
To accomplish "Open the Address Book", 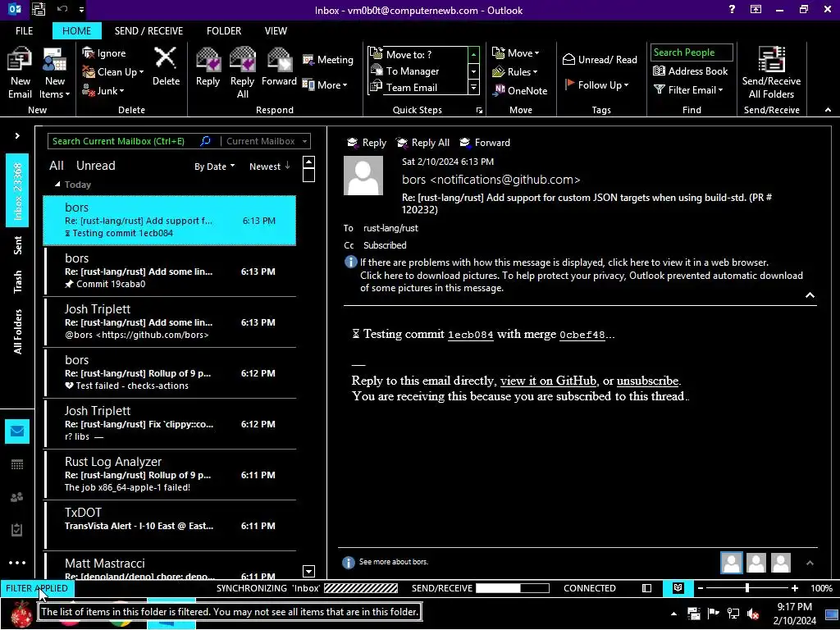I will [690, 71].
